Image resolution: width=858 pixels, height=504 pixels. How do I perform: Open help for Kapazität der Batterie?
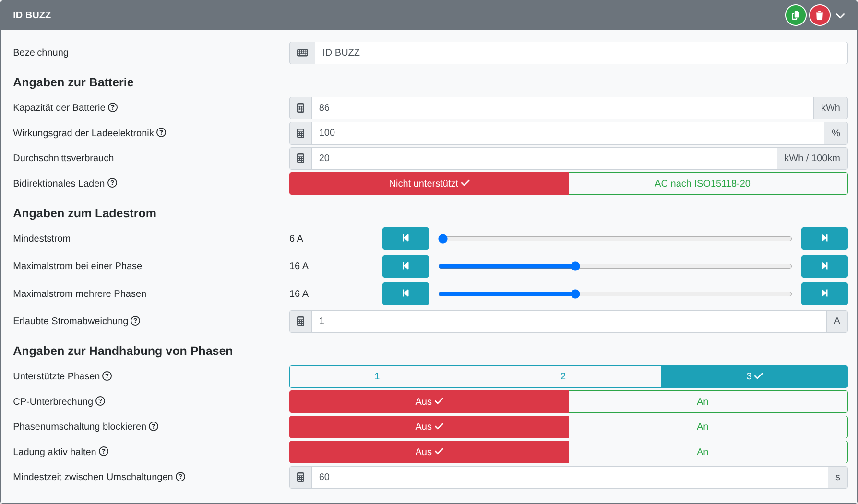click(113, 107)
